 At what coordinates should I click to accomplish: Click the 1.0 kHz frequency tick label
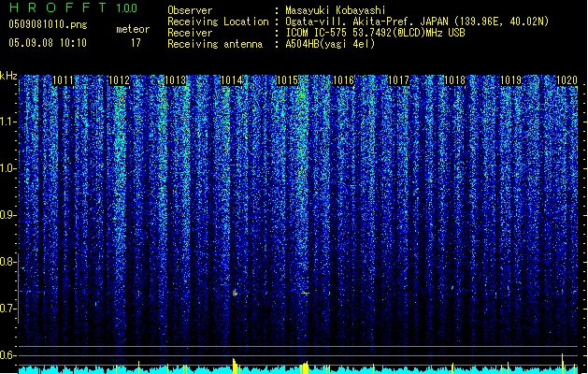tap(8, 168)
